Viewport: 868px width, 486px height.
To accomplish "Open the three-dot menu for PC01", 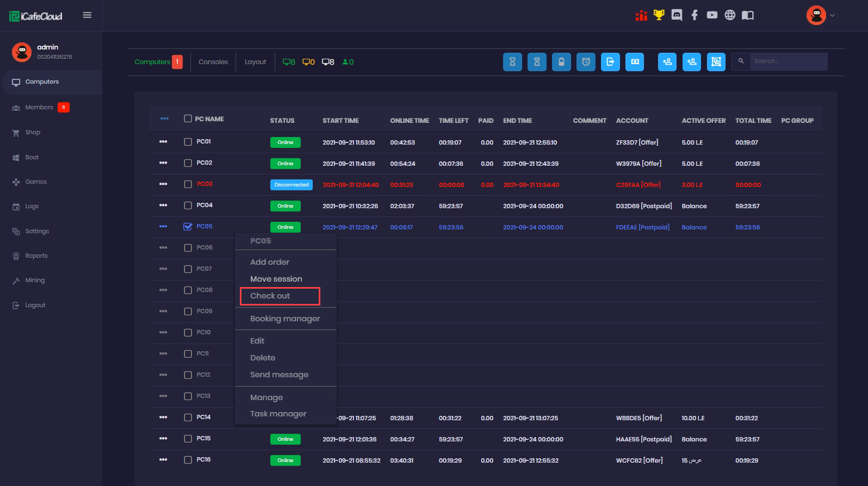I will [x=163, y=142].
